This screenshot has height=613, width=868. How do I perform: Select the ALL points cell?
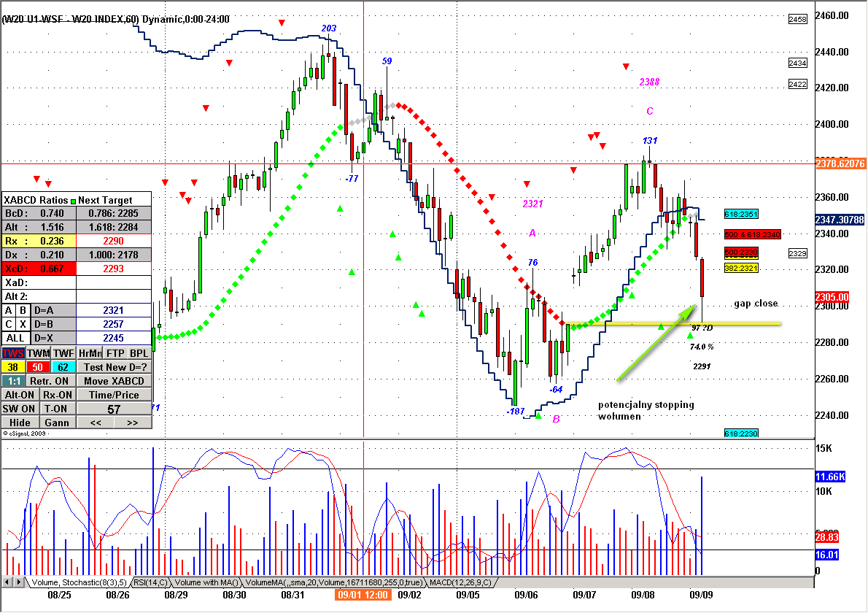coord(15,338)
